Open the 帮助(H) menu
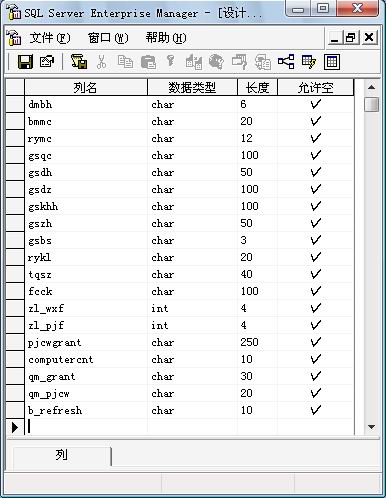386x498 pixels. [x=166, y=38]
